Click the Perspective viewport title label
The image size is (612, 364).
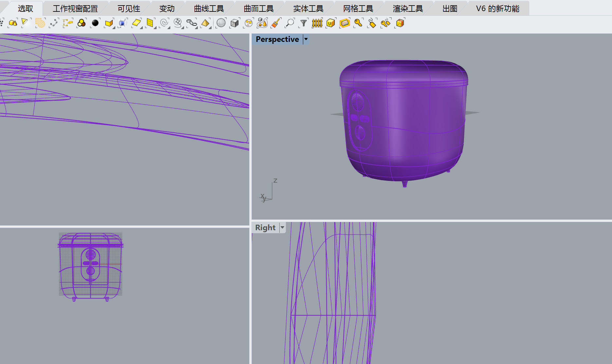pyautogui.click(x=277, y=39)
